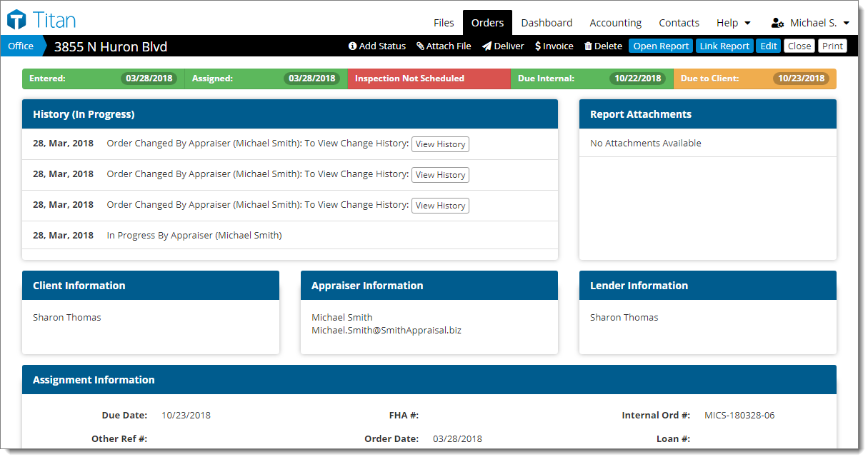This screenshot has height=457, width=868.
Task: Click the FHA # field label
Action: [x=404, y=415]
